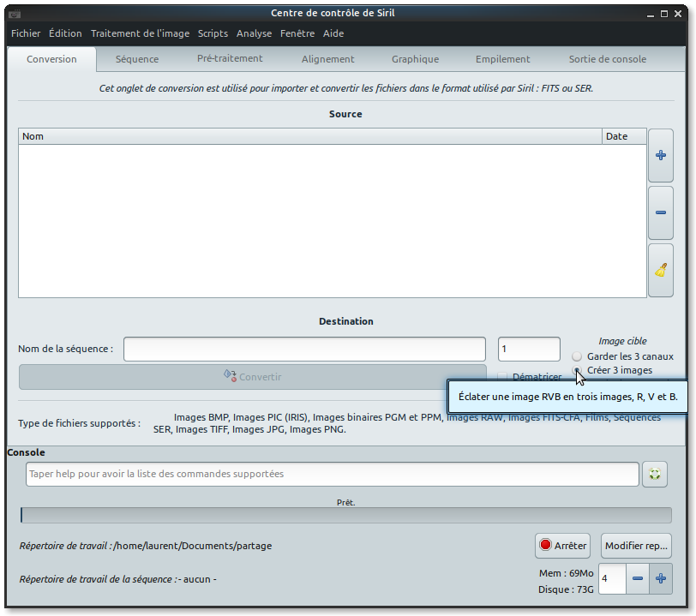This screenshot has height=616, width=696.
Task: Click the Convertir button
Action: 253,377
